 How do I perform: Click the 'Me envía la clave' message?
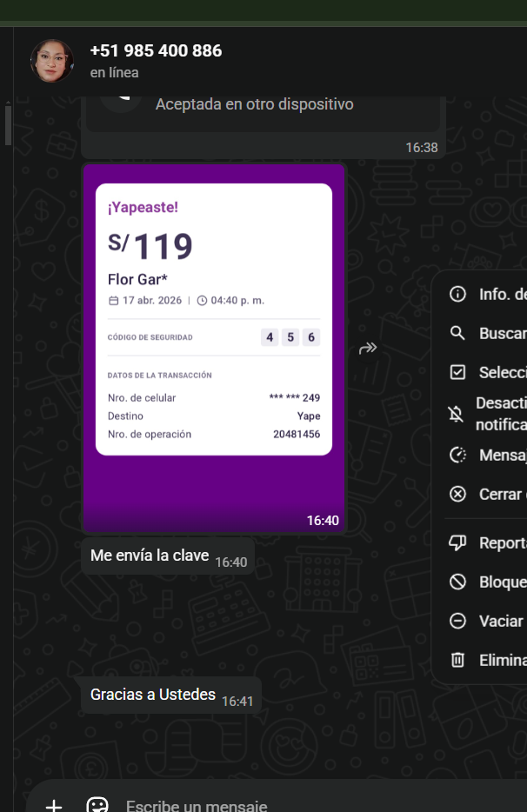[x=150, y=556]
